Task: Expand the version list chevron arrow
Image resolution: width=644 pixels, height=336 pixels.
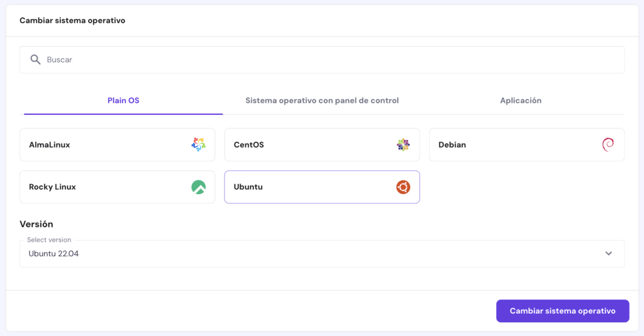Action: tap(608, 254)
